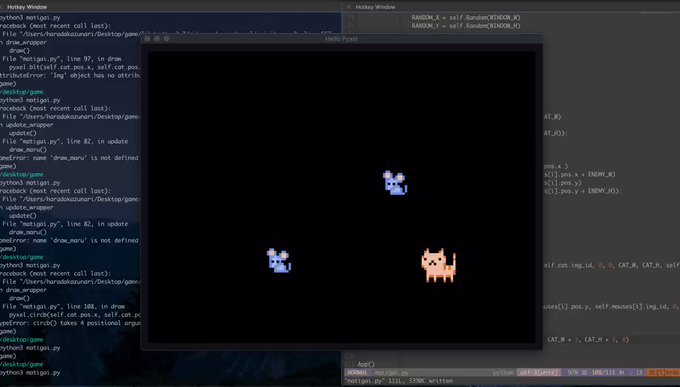Select the left Hotkey Window tab
The height and width of the screenshot is (387, 680).
[x=27, y=7]
